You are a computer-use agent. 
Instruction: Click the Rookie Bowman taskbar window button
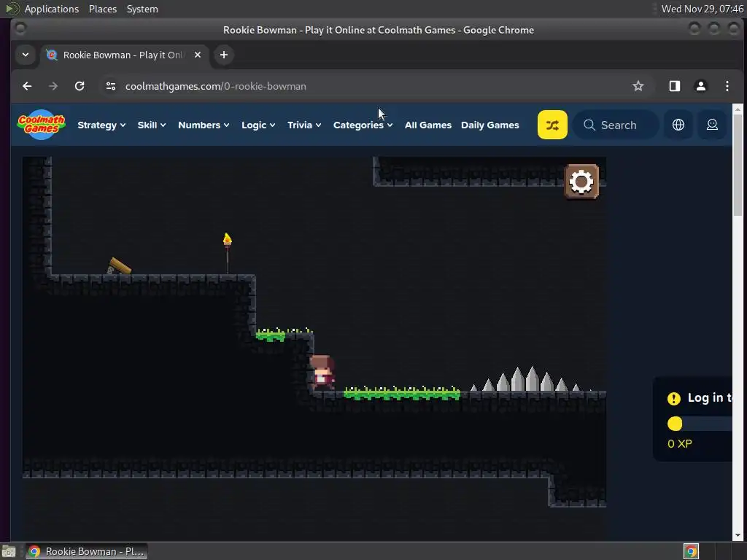click(x=86, y=551)
